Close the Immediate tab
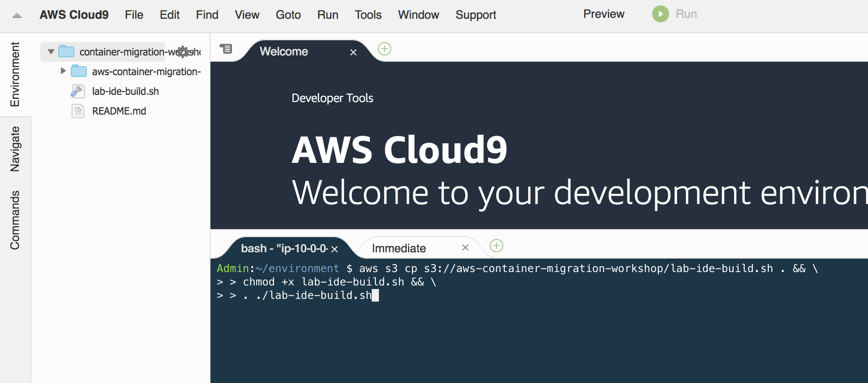868x383 pixels. tap(465, 247)
